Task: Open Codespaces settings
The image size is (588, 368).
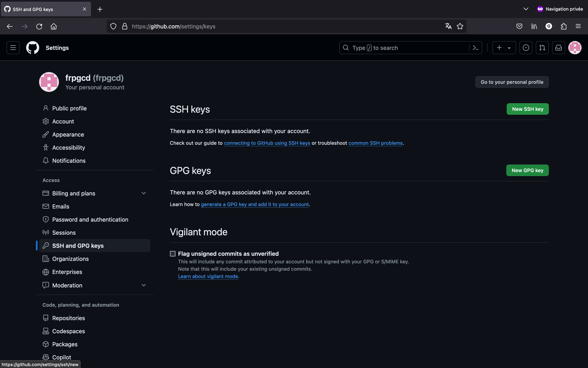Action: (x=95, y=331)
